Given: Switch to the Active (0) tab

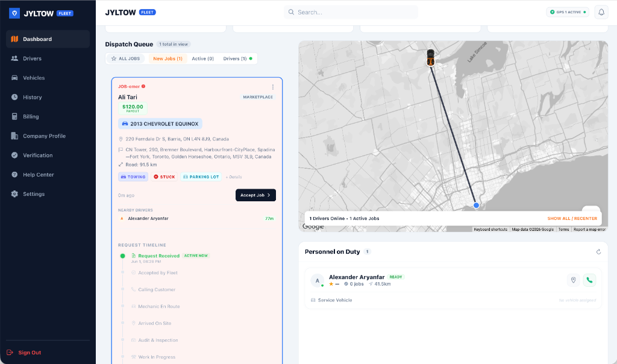Looking at the screenshot, I should coord(202,58).
